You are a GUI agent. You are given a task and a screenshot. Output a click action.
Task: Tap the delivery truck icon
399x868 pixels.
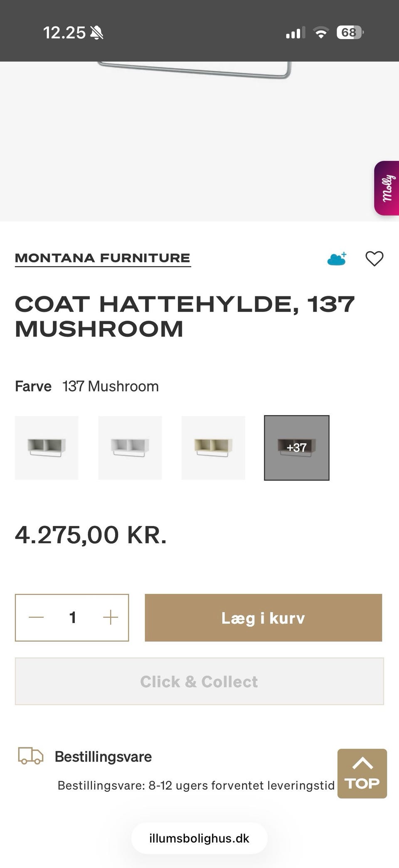click(30, 756)
